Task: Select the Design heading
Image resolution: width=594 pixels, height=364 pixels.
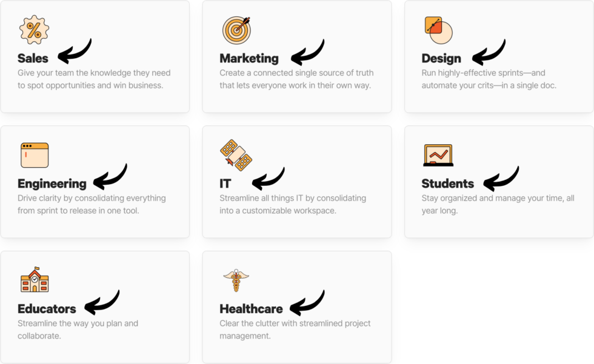Action: click(x=441, y=59)
